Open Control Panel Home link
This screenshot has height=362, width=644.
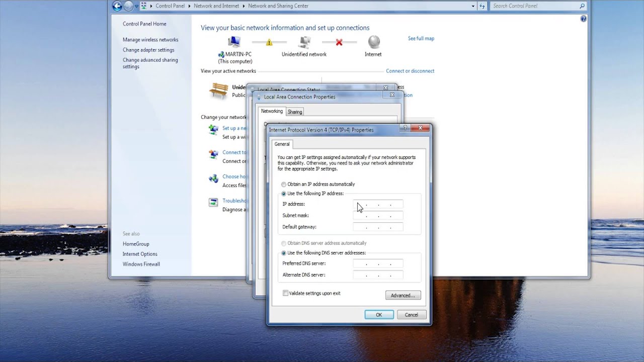pyautogui.click(x=144, y=24)
